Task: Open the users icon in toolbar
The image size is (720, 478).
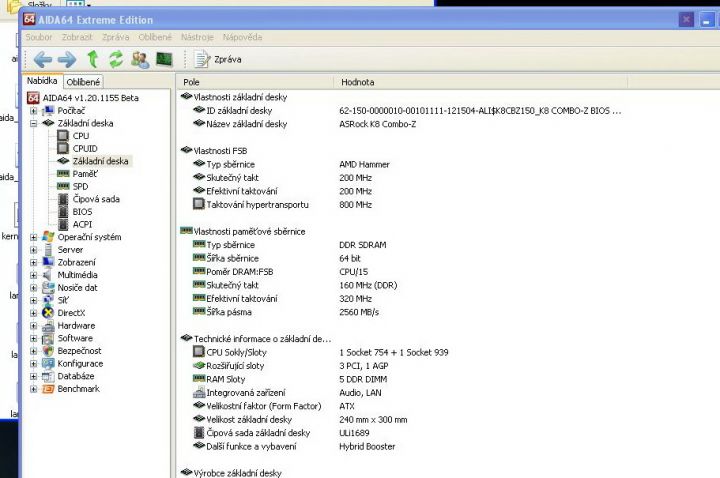Action: click(x=140, y=59)
